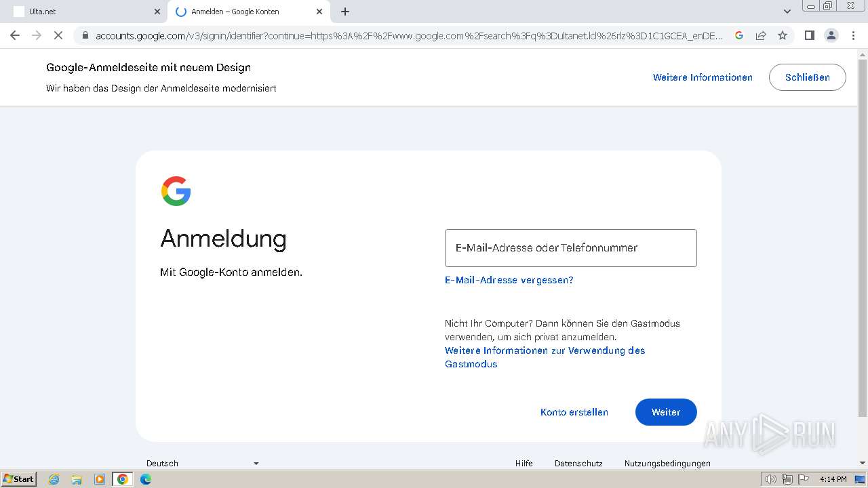Click the network tray icon
Image resolution: width=868 pixels, height=488 pixels.
pos(787,479)
